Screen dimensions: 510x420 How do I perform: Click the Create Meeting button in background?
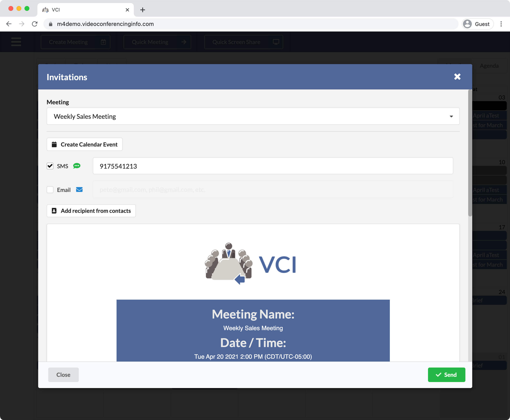(x=76, y=42)
